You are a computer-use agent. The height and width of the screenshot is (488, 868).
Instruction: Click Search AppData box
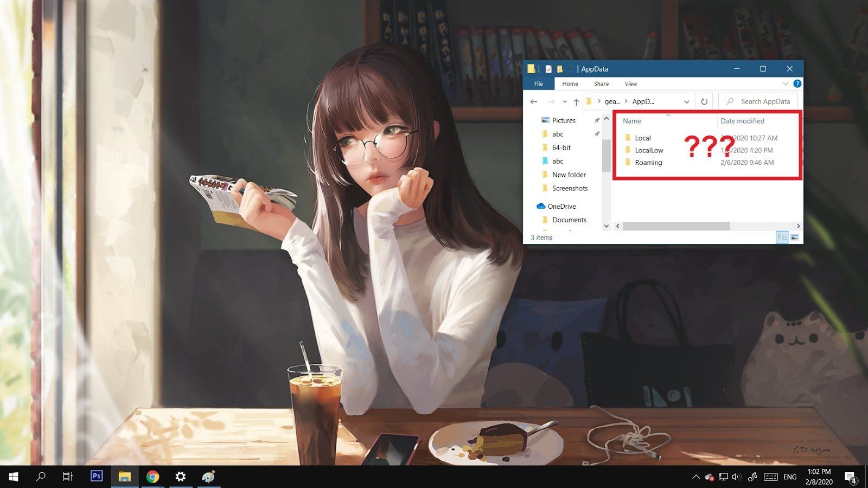click(758, 101)
